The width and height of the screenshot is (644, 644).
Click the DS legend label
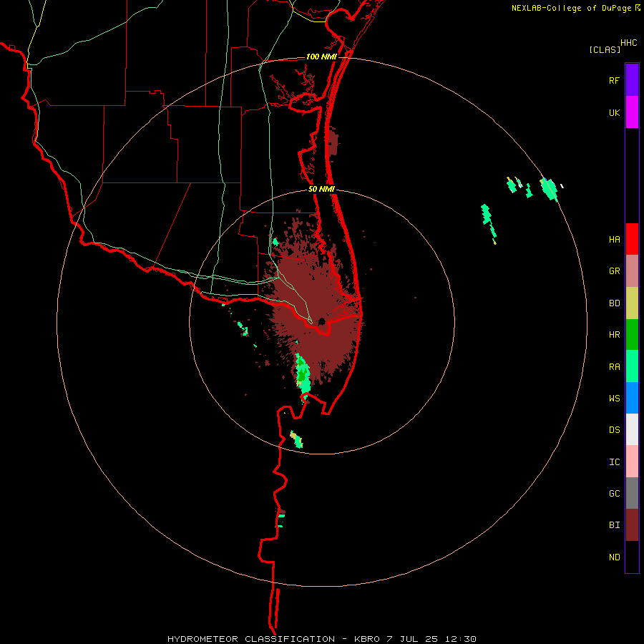pyautogui.click(x=614, y=430)
